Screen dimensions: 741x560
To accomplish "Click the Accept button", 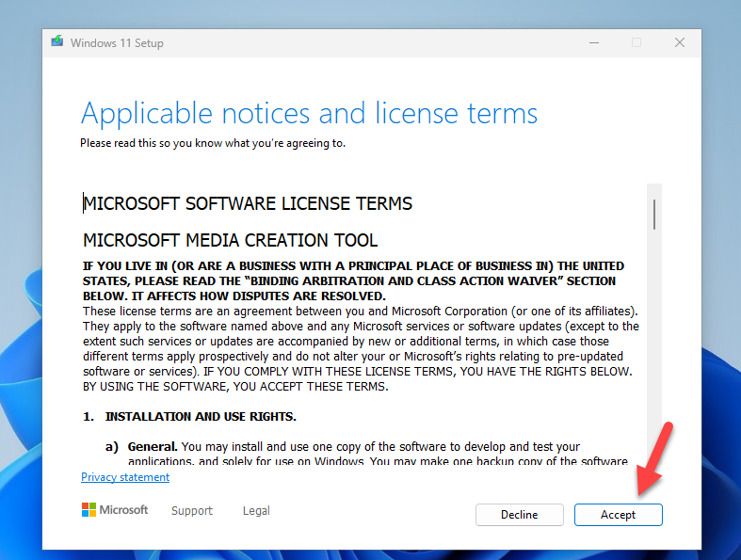I will pos(619,515).
